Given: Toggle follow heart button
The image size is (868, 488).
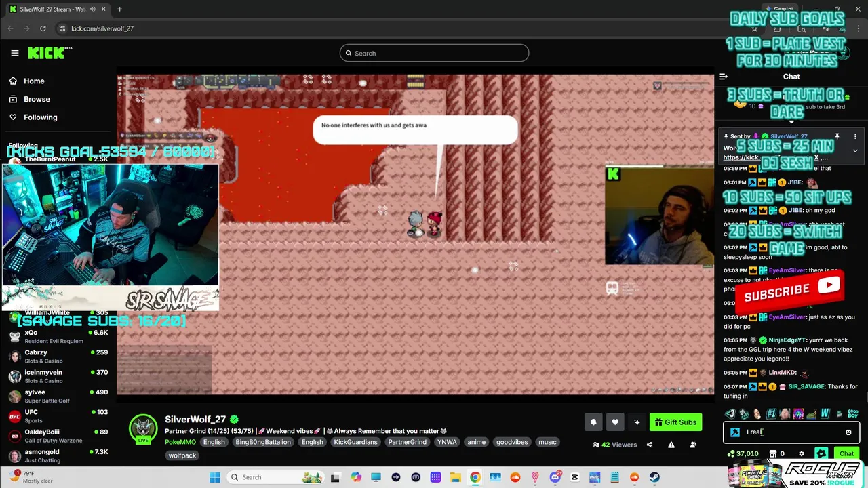Looking at the screenshot, I should click(x=615, y=422).
